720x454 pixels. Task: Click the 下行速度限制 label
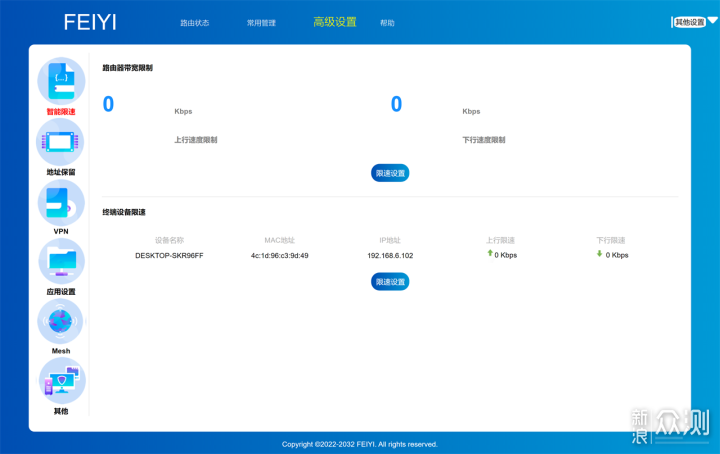click(x=484, y=140)
